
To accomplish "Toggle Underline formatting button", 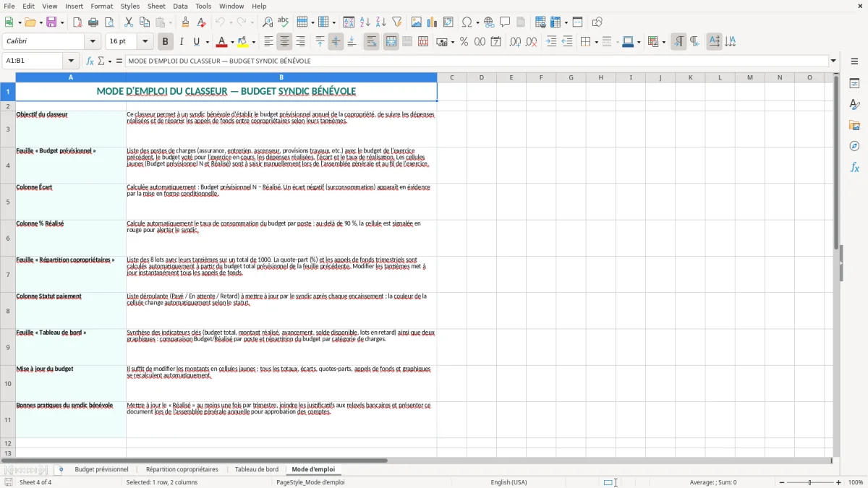I will click(x=197, y=42).
